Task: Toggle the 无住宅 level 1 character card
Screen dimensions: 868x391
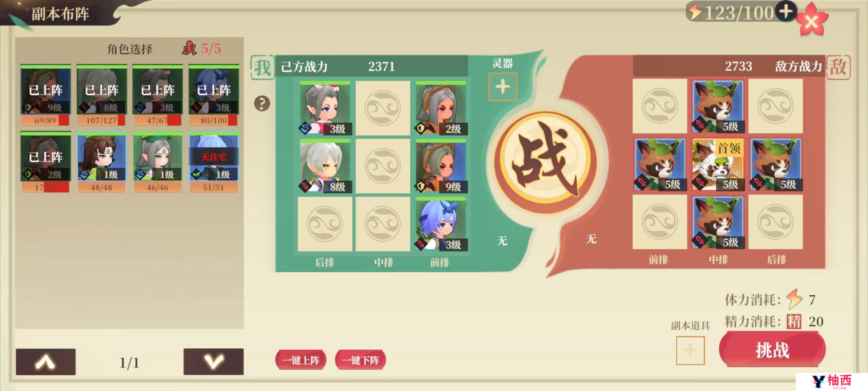Action: (214, 162)
